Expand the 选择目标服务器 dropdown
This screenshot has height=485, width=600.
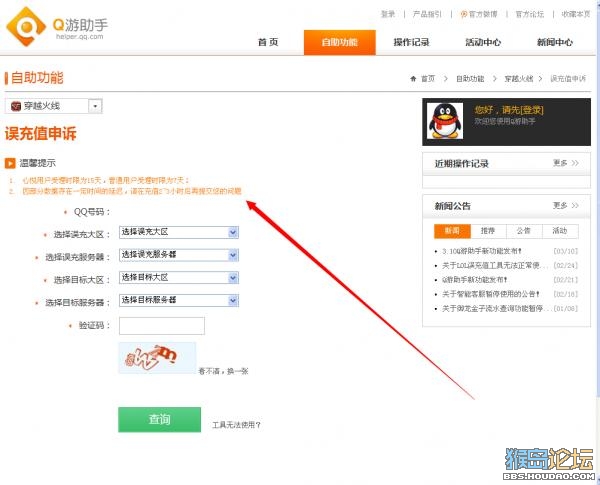tap(233, 300)
